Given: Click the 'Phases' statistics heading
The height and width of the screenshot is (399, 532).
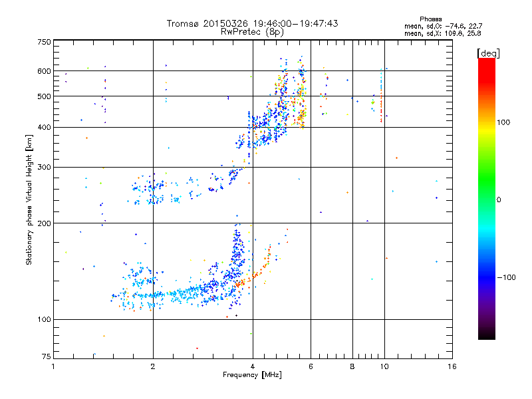Looking at the screenshot, I should [x=430, y=19].
